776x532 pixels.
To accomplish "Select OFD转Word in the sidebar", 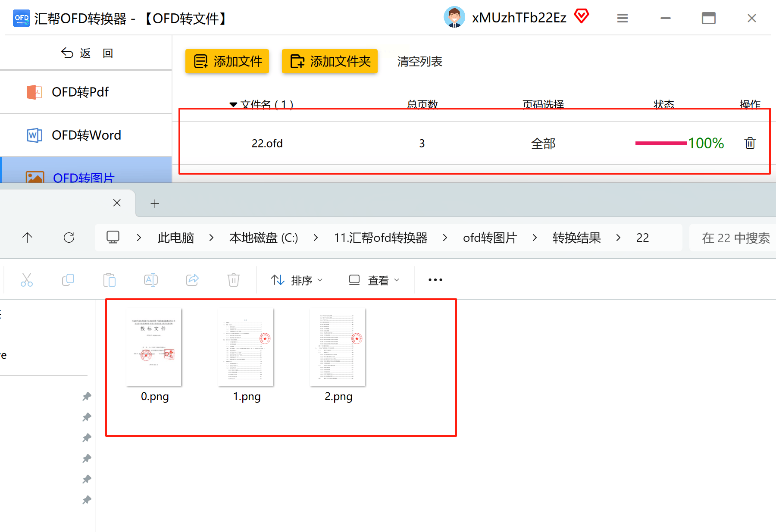I will click(86, 135).
